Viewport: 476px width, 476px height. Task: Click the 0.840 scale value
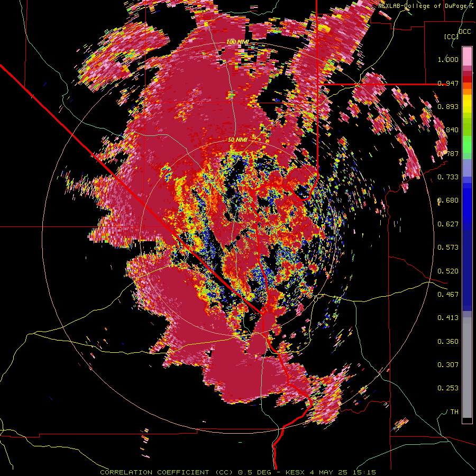[x=448, y=130]
